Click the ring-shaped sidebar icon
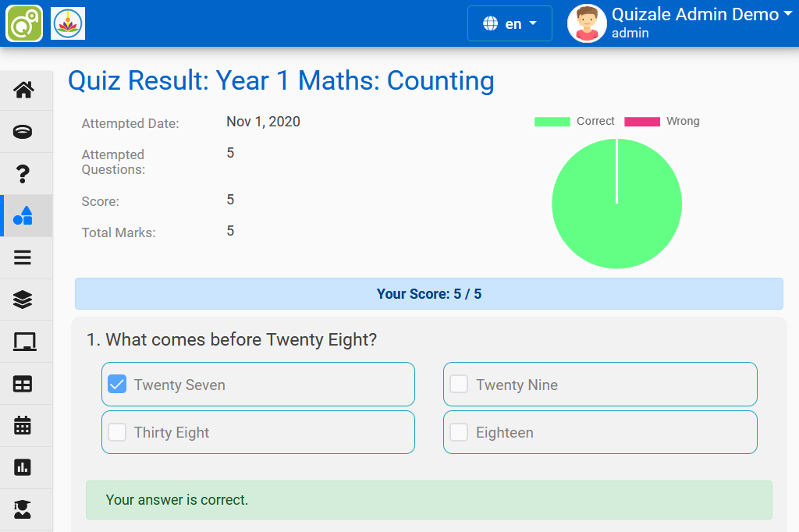The width and height of the screenshot is (799, 532). tap(23, 132)
